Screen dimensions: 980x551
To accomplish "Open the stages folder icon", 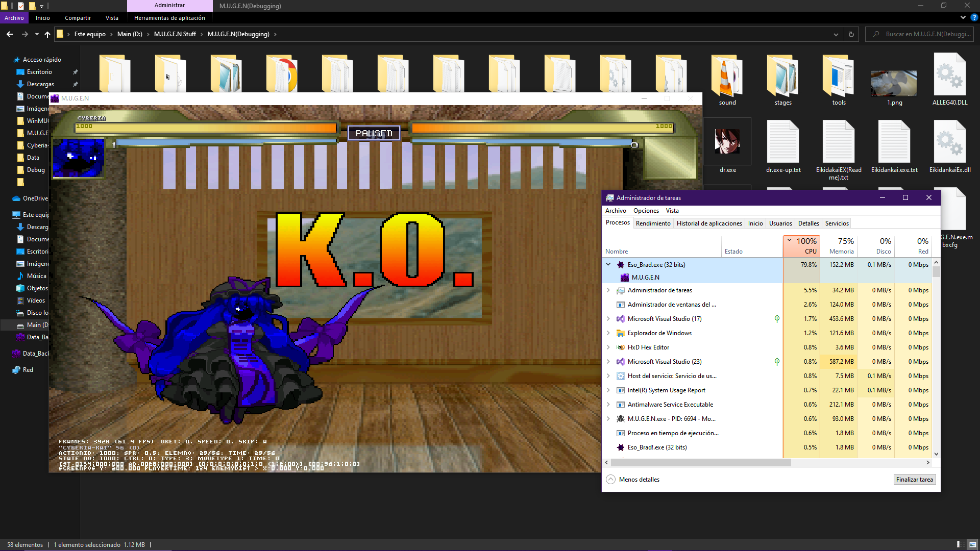I will click(782, 76).
